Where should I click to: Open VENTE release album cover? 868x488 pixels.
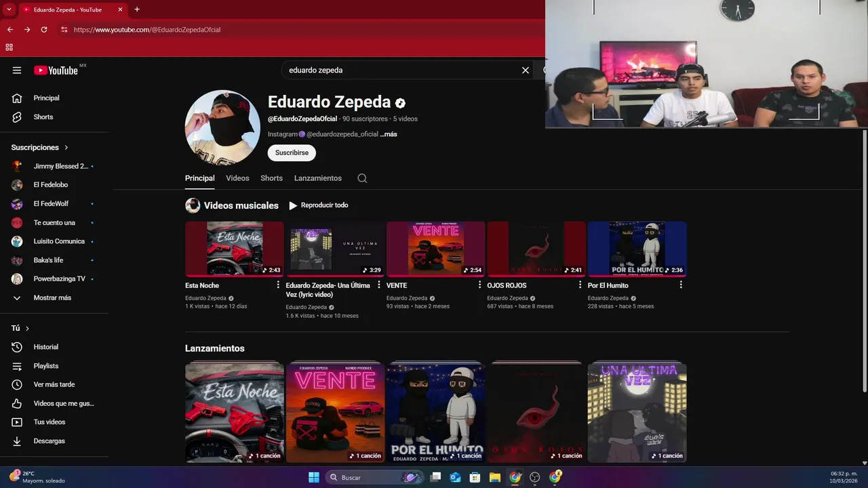335,413
